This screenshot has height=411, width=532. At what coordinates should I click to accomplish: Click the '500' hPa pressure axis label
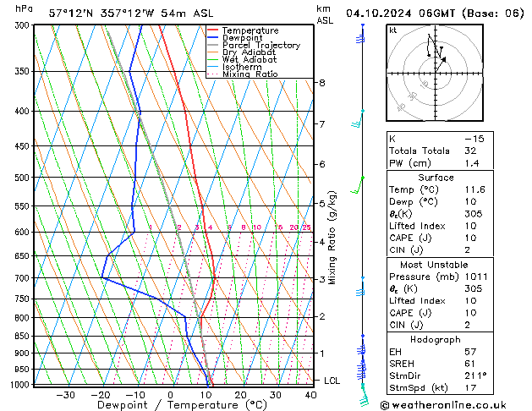24,178
